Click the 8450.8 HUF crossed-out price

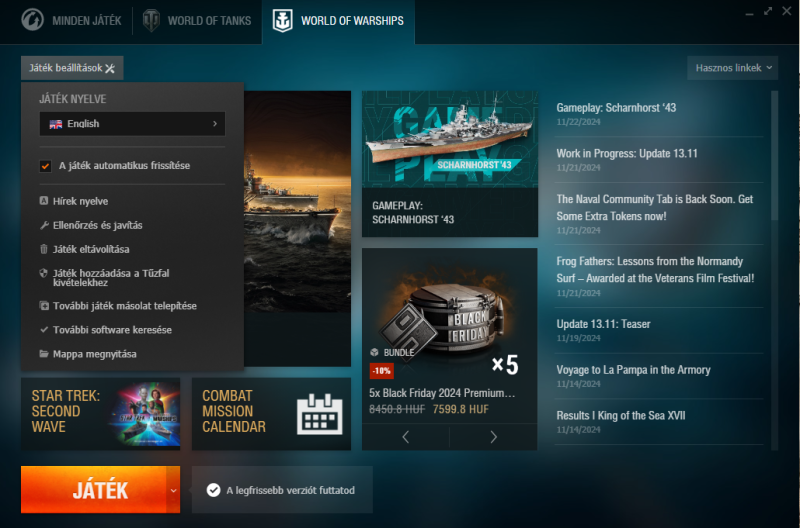(397, 409)
